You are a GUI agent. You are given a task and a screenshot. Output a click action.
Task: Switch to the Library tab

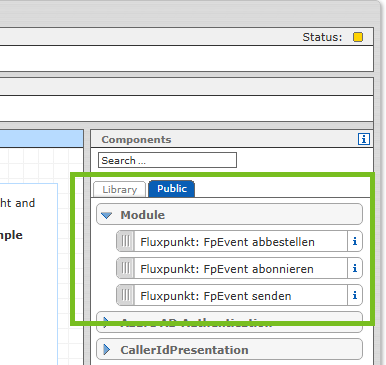click(119, 189)
